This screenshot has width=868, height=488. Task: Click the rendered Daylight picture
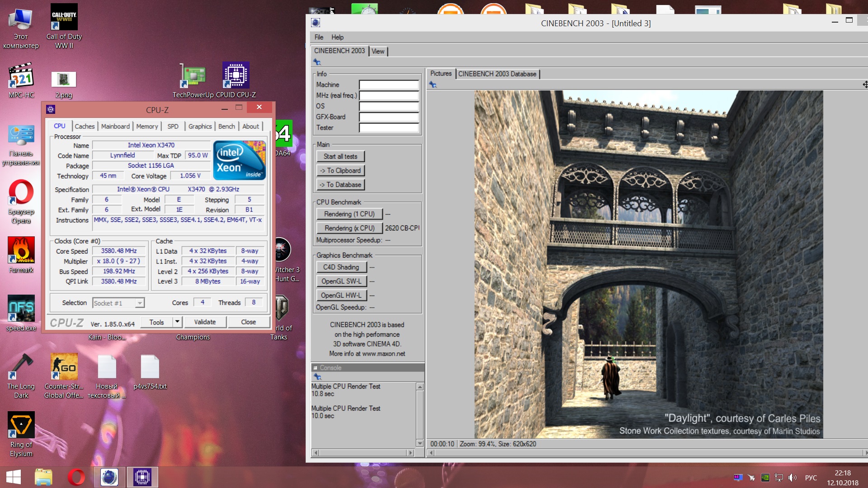coord(648,264)
